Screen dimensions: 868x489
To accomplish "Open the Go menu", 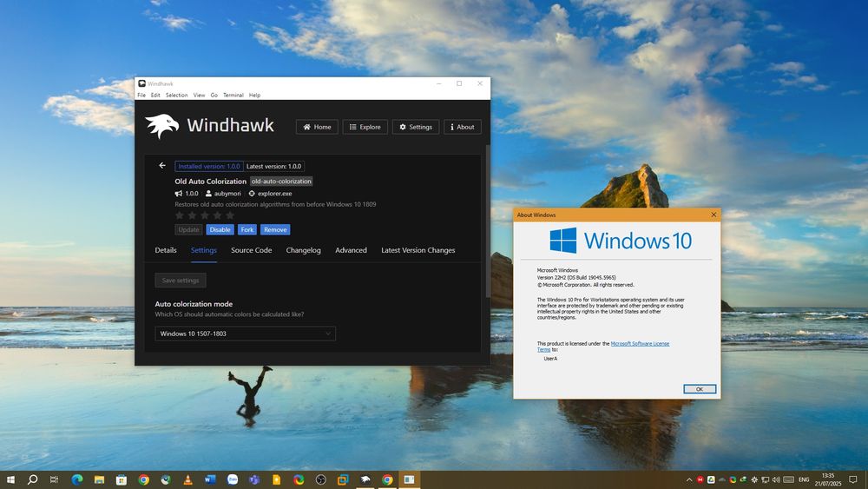I will click(x=214, y=96).
